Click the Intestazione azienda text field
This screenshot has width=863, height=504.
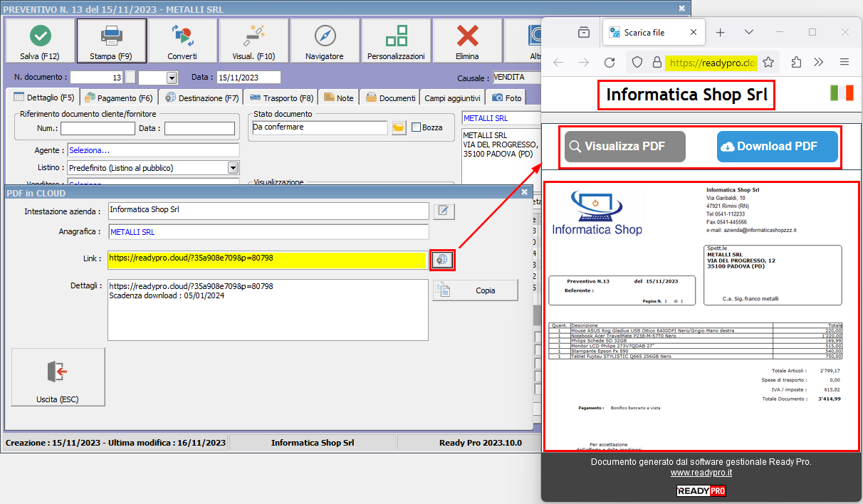click(268, 211)
